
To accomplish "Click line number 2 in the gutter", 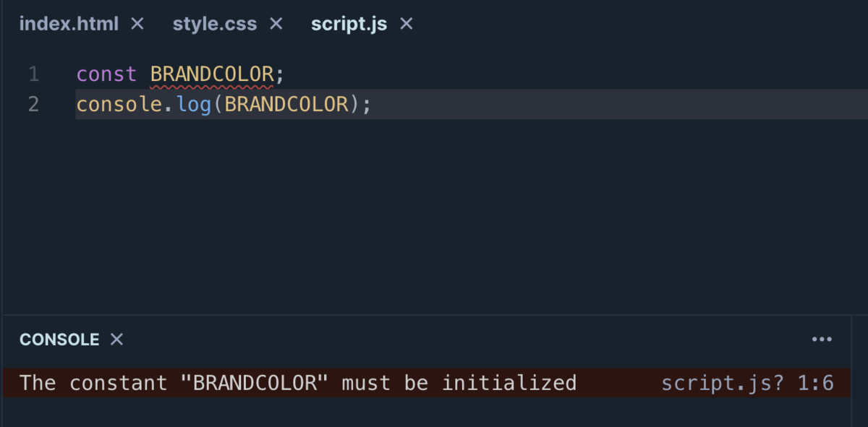I will (33, 104).
